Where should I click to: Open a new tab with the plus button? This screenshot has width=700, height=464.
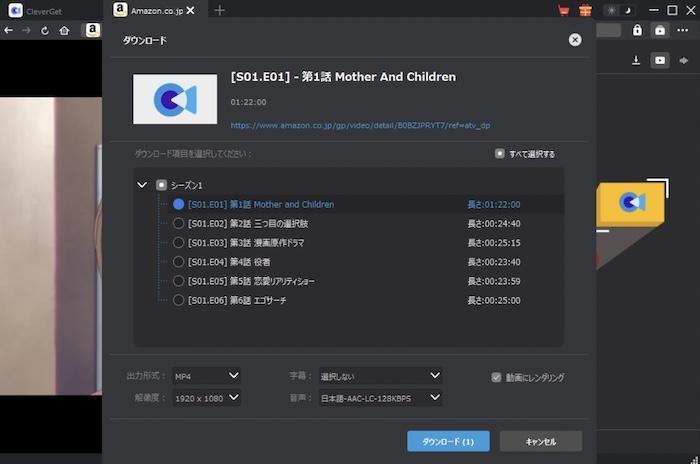pos(219,10)
